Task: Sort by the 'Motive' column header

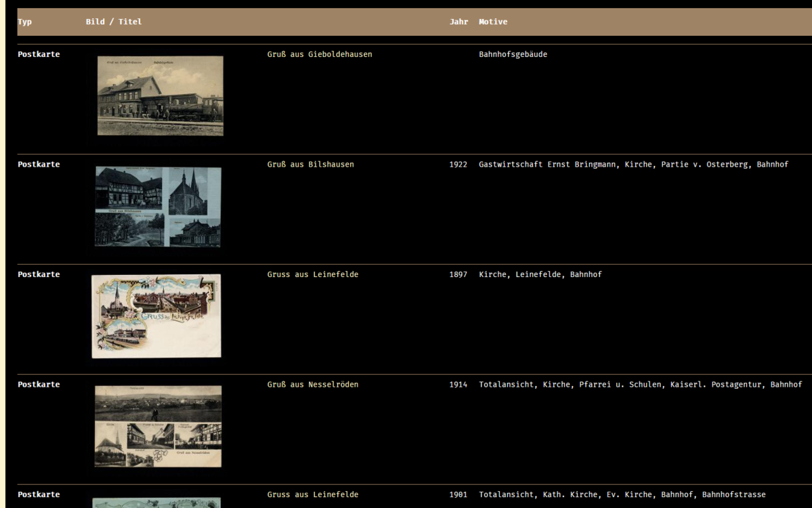Action: pyautogui.click(x=493, y=22)
